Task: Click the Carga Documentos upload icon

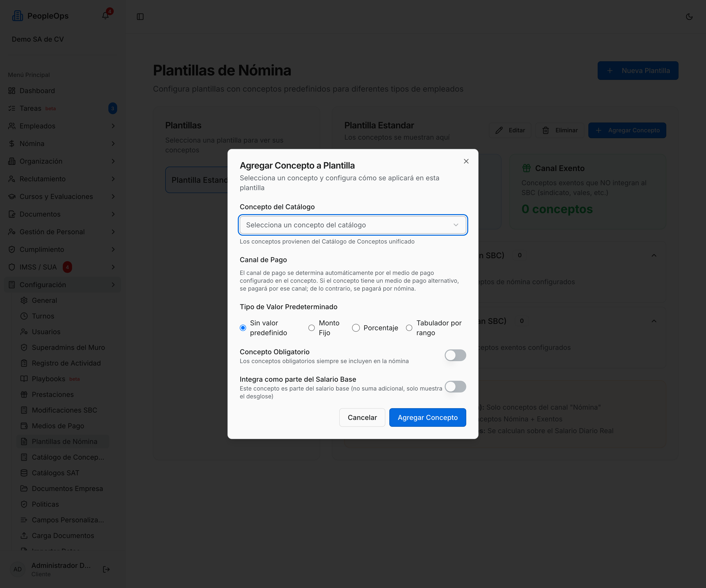Action: coord(24,536)
